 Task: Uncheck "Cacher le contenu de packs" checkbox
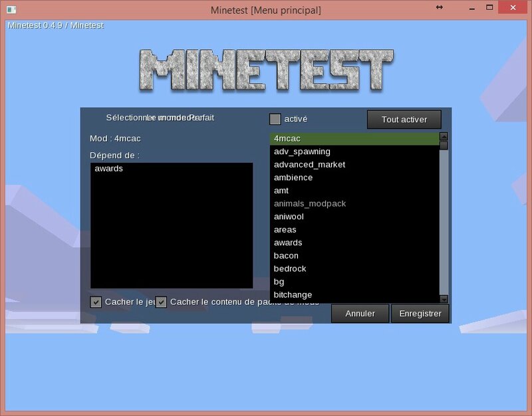[161, 302]
